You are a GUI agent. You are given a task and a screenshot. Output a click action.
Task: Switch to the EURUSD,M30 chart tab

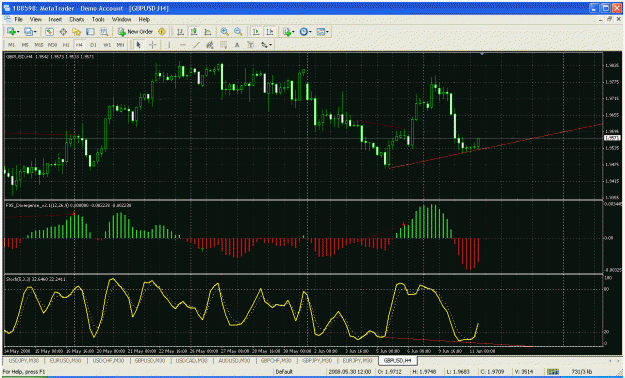[65, 360]
